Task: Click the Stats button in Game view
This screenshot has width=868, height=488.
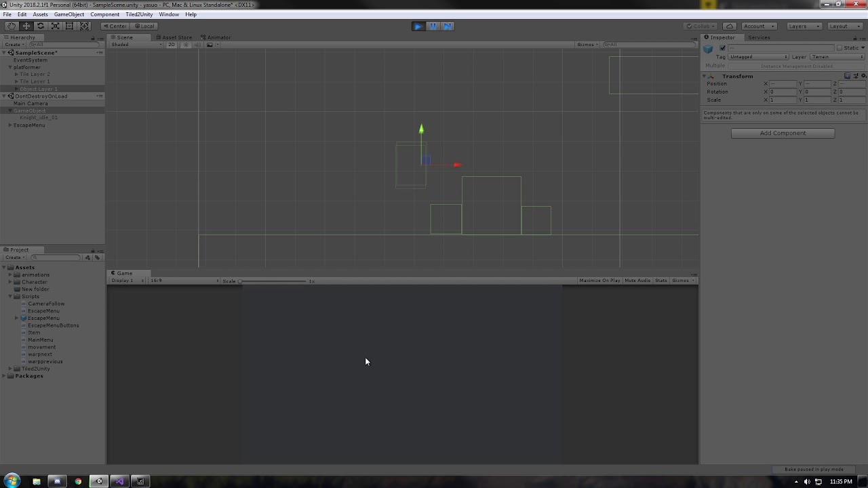Action: [660, 280]
